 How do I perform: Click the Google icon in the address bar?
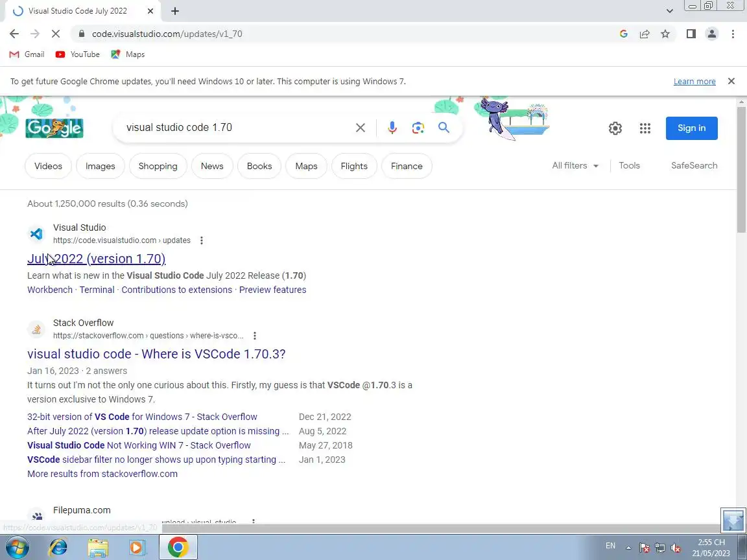pos(623,34)
